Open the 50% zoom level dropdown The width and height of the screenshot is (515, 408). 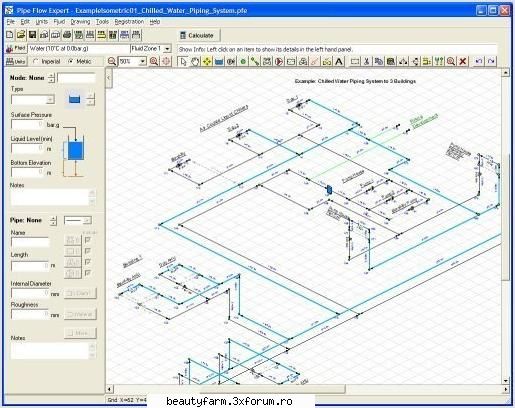coord(142,61)
